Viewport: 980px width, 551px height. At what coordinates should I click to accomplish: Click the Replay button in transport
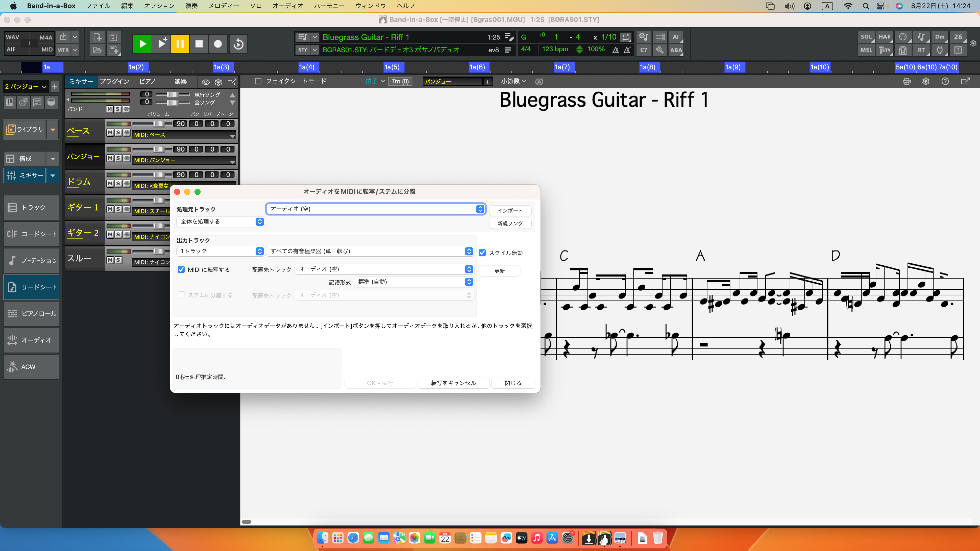click(x=239, y=44)
